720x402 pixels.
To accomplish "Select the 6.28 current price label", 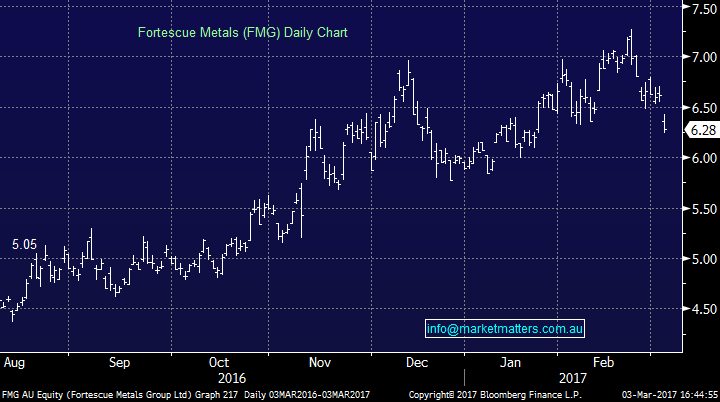I will [703, 130].
